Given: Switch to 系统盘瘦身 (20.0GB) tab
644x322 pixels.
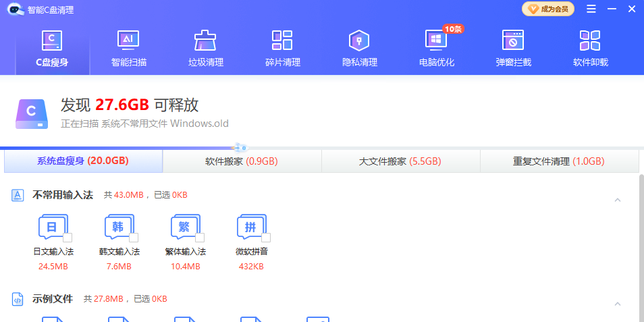Looking at the screenshot, I should (84, 161).
